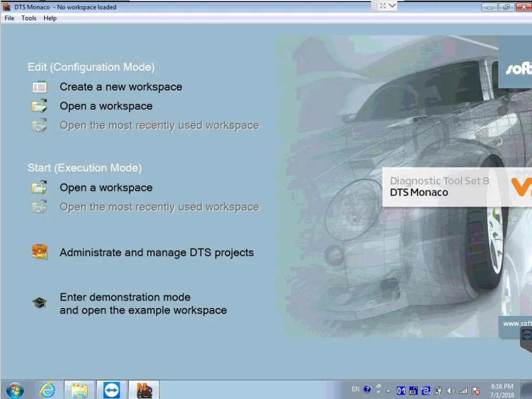Launch Internet Explorer from the taskbar
Image resolution: width=532 pixels, height=399 pixels.
[47, 390]
